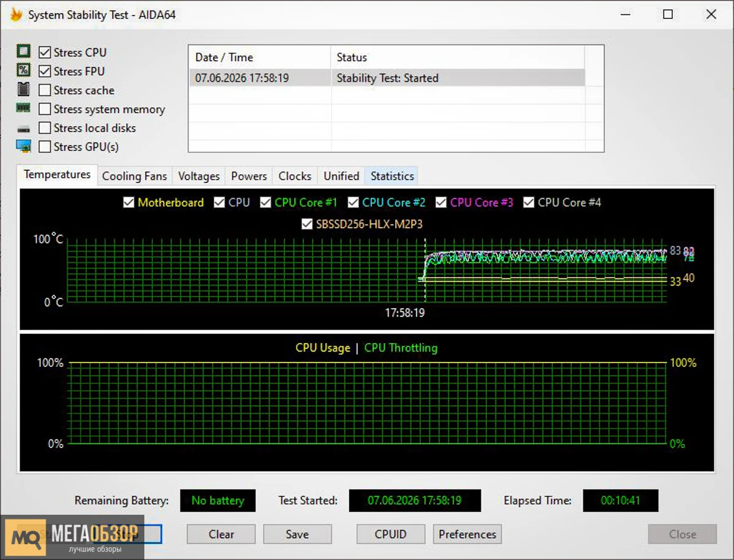This screenshot has width=734, height=560.
Task: Open CPUID panel button
Action: [x=391, y=534]
